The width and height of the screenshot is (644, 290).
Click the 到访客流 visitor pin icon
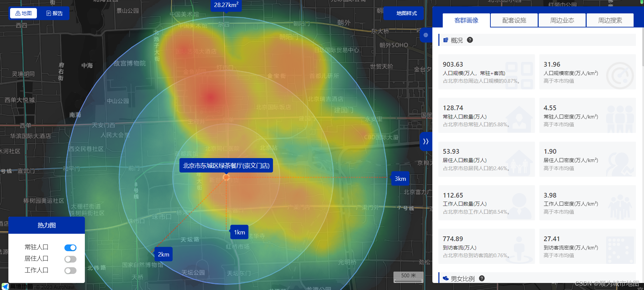pyautogui.click(x=519, y=250)
